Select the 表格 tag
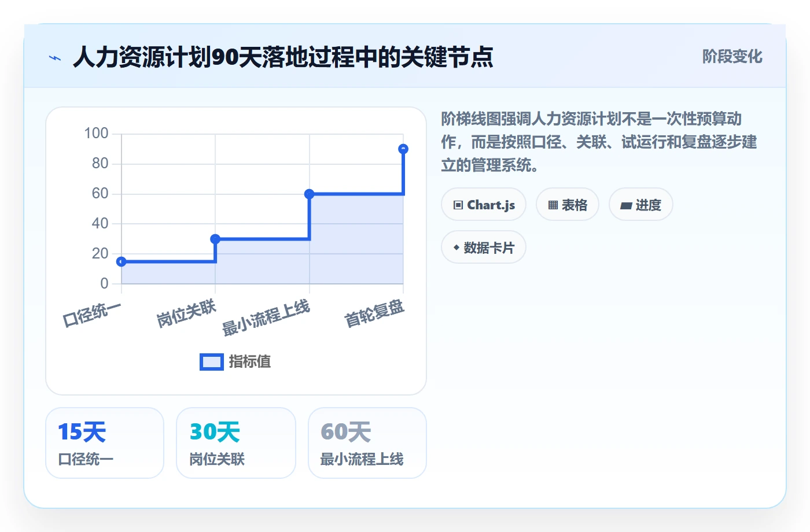This screenshot has width=810, height=532. click(x=568, y=205)
